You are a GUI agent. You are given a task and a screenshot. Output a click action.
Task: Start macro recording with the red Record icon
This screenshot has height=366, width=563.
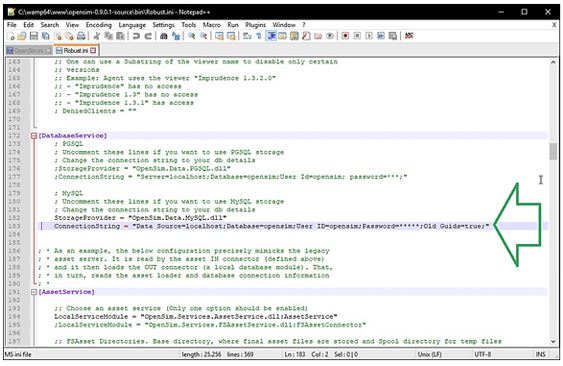coord(345,36)
